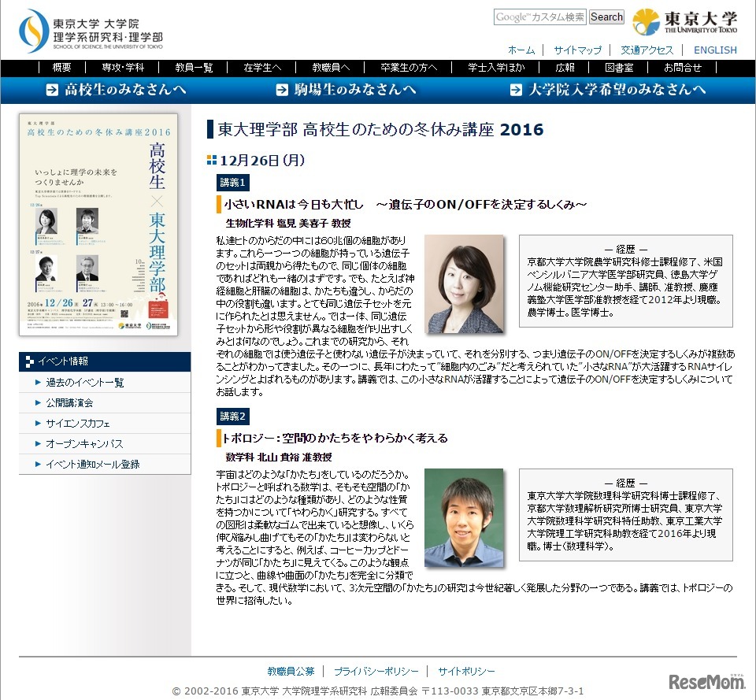This screenshot has width=756, height=700.
Task: Open the 学士入学ほか menu item
Action: pyautogui.click(x=496, y=68)
